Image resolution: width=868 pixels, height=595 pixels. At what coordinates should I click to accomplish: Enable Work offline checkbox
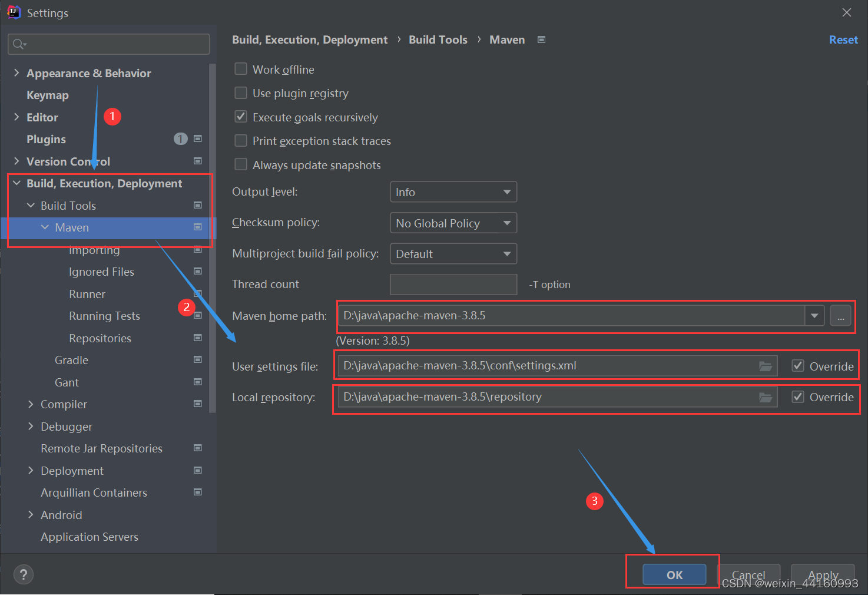tap(241, 69)
